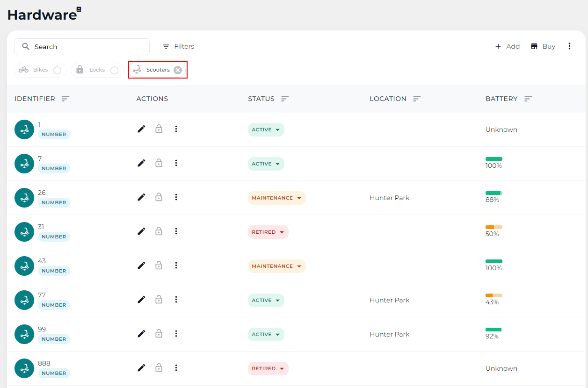
Task: Open Retired status dropdown for scooter 31
Action: tap(268, 232)
